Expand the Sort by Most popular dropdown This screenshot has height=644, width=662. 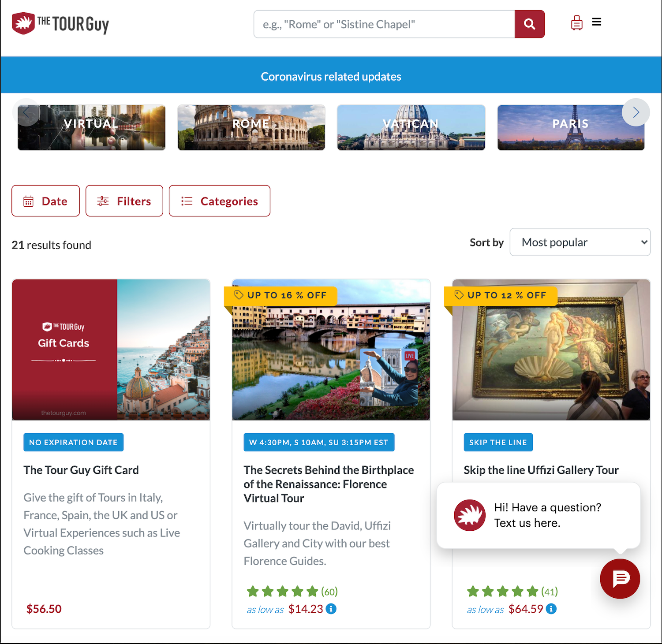580,242
